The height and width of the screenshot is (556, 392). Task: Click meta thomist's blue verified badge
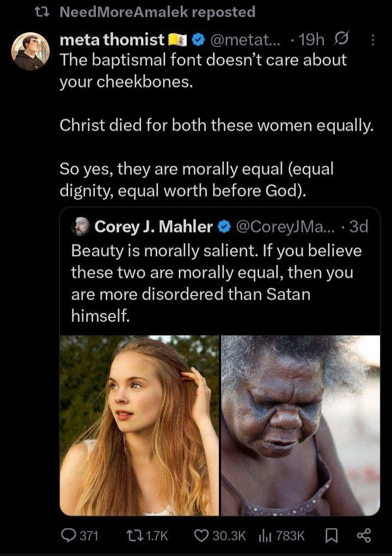pyautogui.click(x=199, y=40)
